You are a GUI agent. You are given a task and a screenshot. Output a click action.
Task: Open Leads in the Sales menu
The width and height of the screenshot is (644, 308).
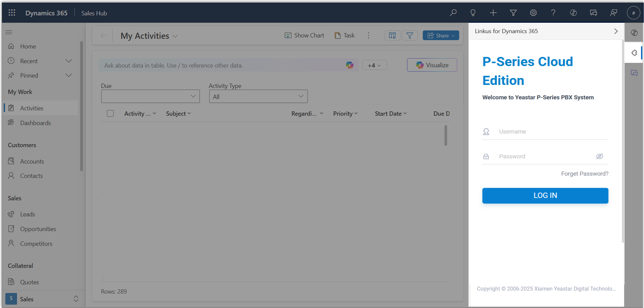click(27, 214)
